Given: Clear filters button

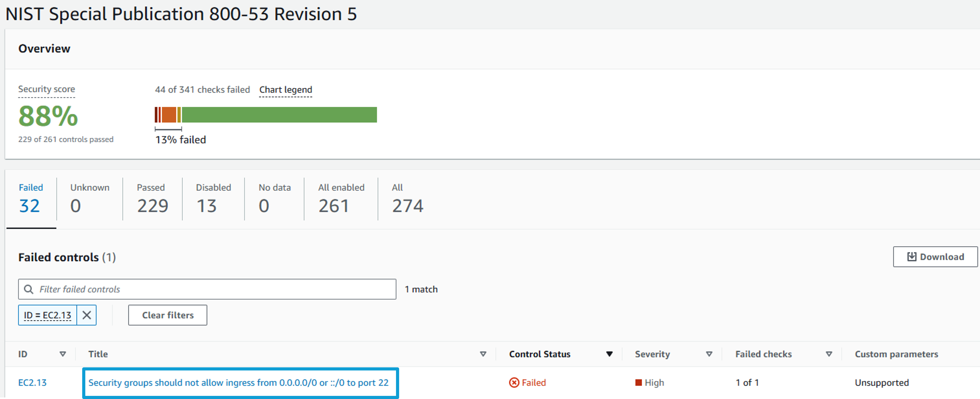Looking at the screenshot, I should [x=167, y=315].
